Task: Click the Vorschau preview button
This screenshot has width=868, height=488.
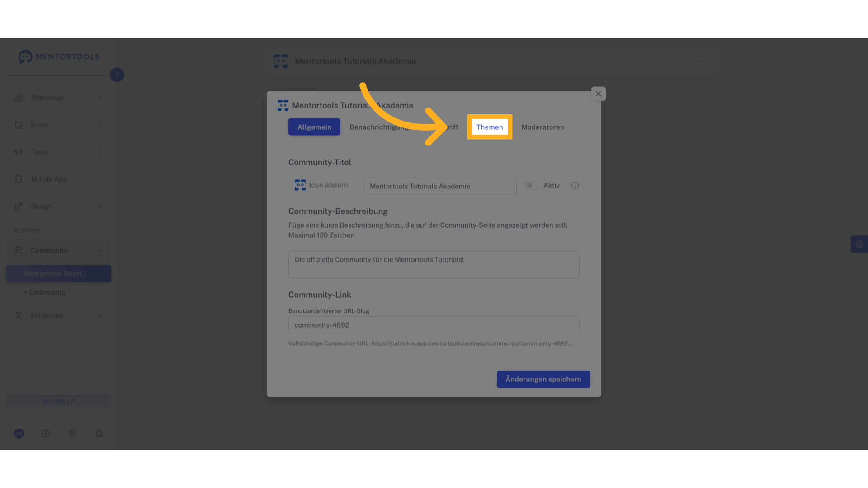Action: [x=58, y=401]
